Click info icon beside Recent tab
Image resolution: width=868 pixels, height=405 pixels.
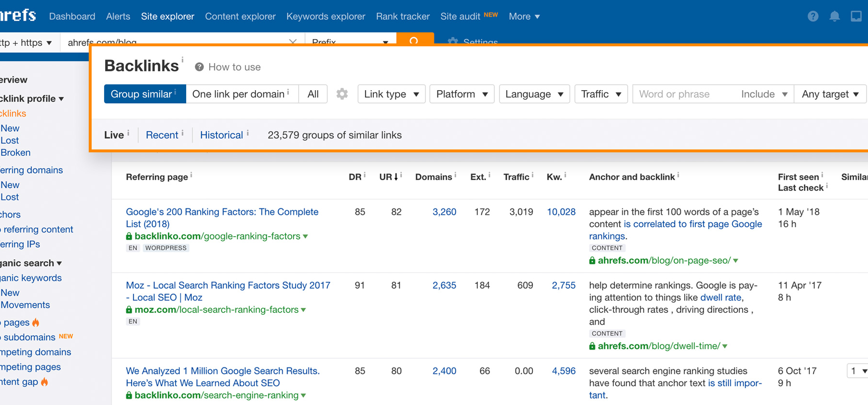tap(183, 133)
